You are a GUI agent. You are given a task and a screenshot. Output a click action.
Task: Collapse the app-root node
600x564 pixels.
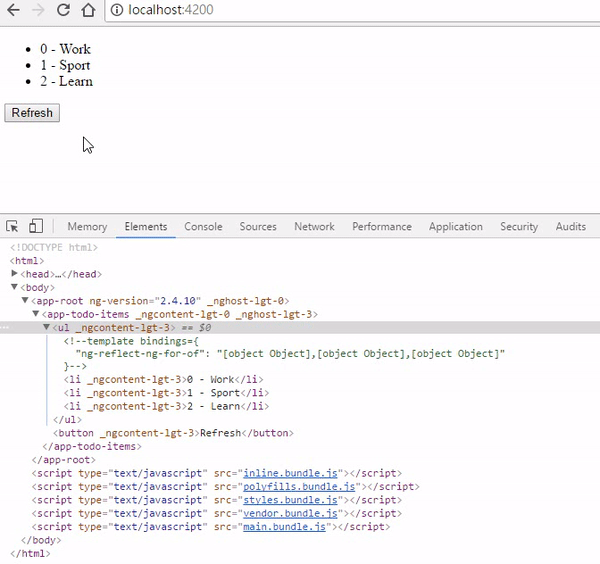point(25,300)
